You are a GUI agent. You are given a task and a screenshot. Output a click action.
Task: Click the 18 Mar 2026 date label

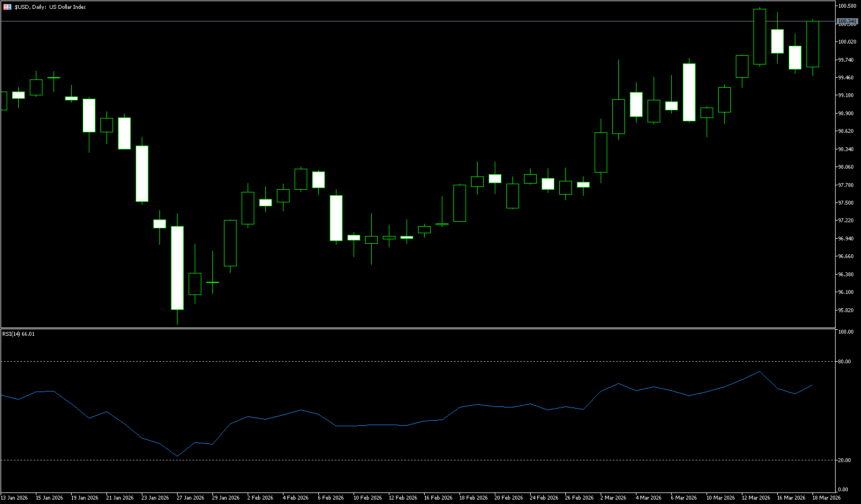coord(826,497)
